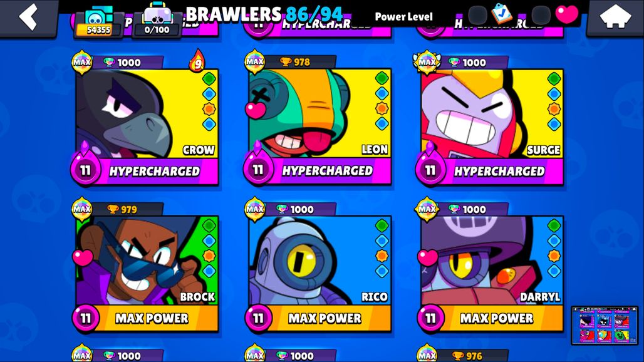The height and width of the screenshot is (362, 644).
Task: Return home via the house icon
Action: (615, 17)
